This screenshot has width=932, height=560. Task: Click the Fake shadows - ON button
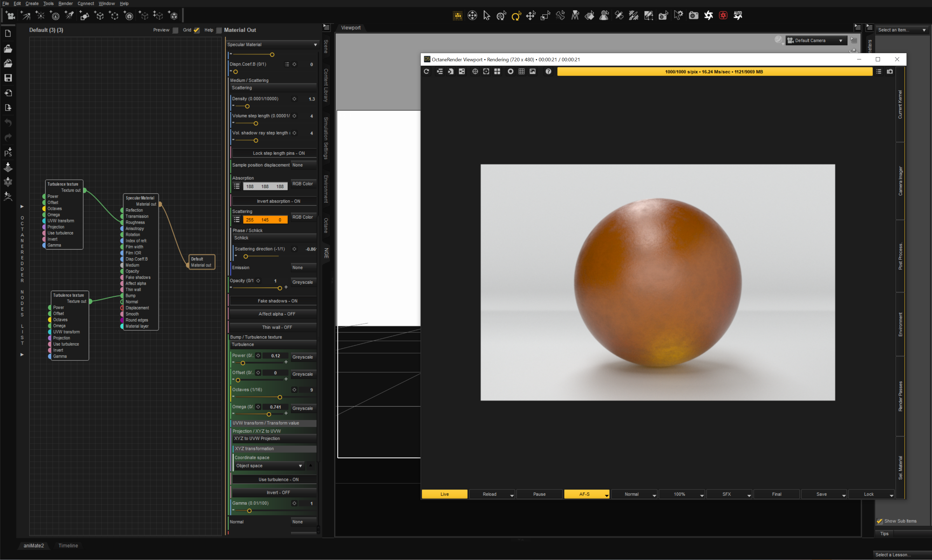click(x=277, y=301)
